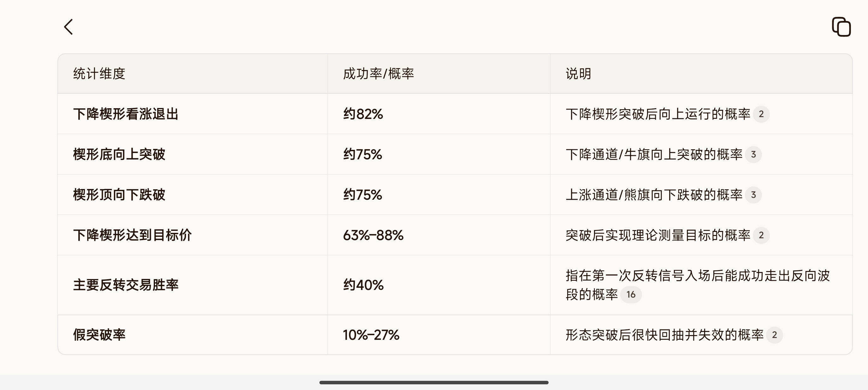Click the copy table icon
Screen dimensions: 868x390
click(841, 27)
